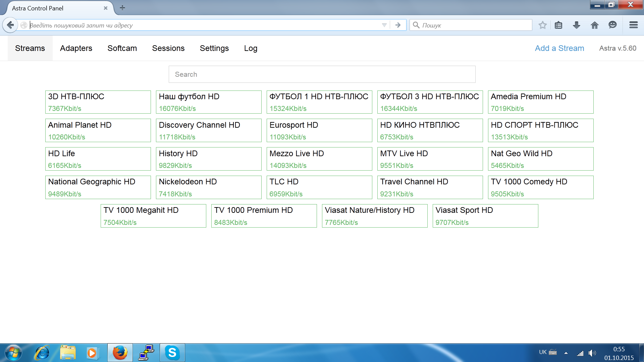Select the TV 1000 Premium HD stream
Viewport: 644px width, 362px height.
[x=264, y=216]
